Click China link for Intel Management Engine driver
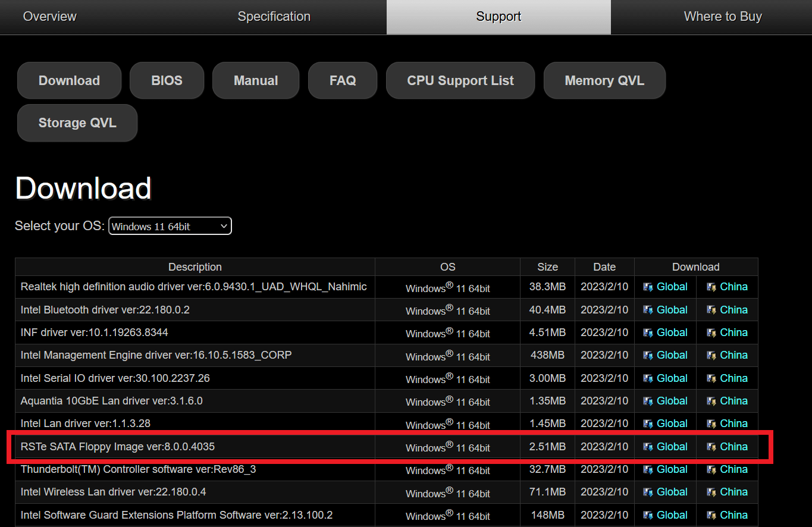 [733, 355]
